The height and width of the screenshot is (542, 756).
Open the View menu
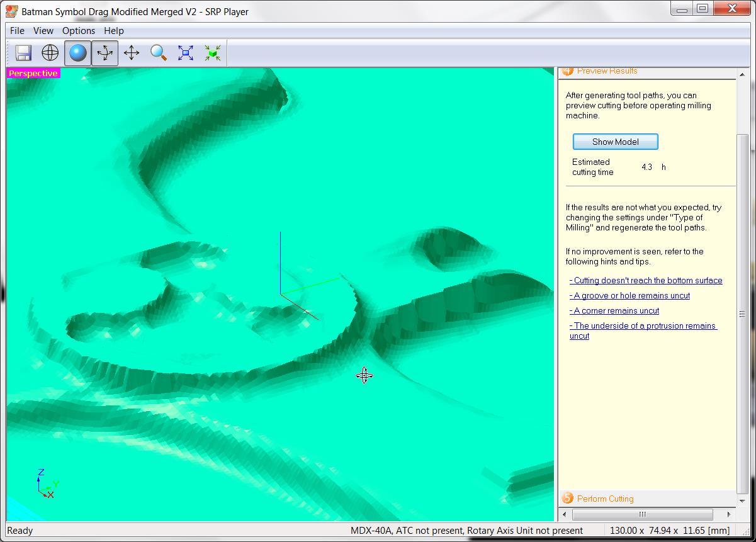coord(43,30)
